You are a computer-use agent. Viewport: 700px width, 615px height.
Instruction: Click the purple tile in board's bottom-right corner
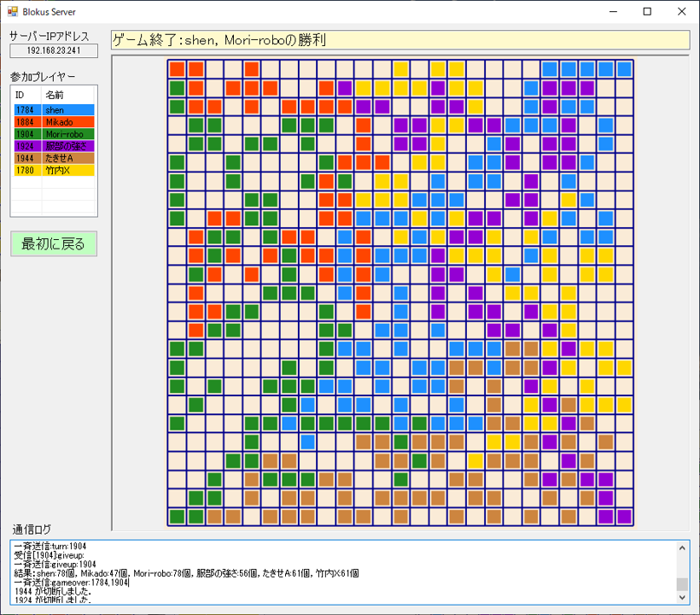coord(624,517)
